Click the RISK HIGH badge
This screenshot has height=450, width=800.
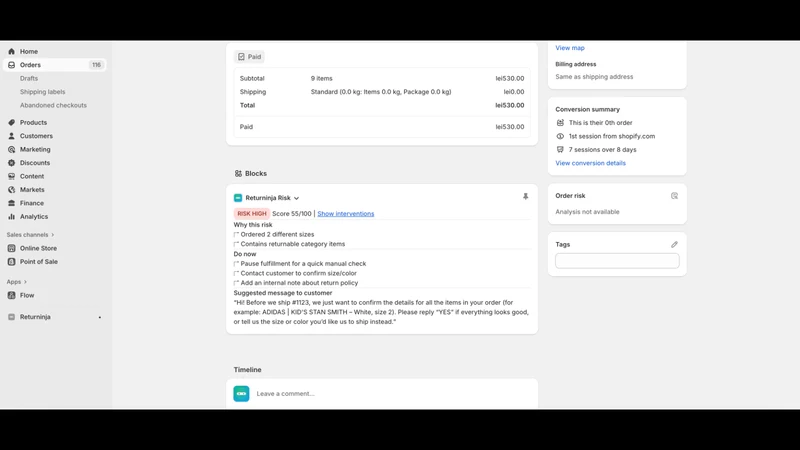252,214
